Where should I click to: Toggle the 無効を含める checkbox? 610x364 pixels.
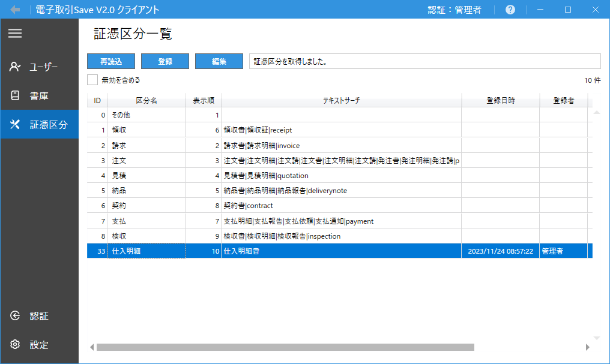tap(92, 80)
